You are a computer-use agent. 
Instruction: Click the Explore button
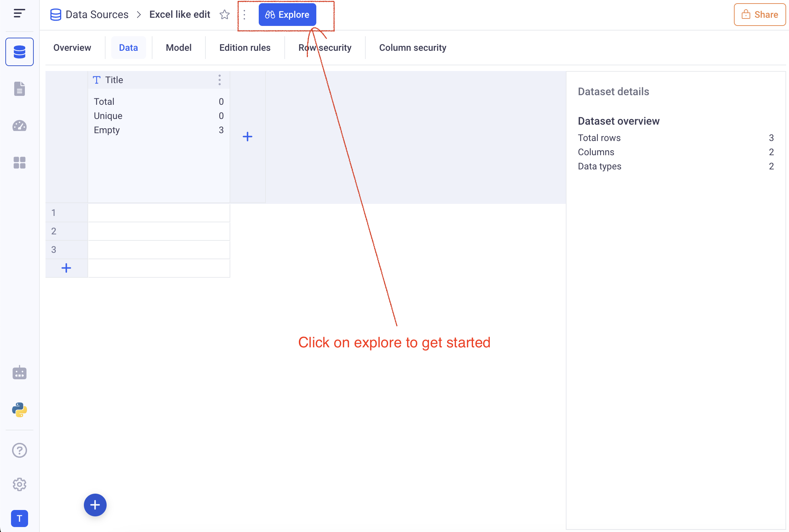(287, 15)
